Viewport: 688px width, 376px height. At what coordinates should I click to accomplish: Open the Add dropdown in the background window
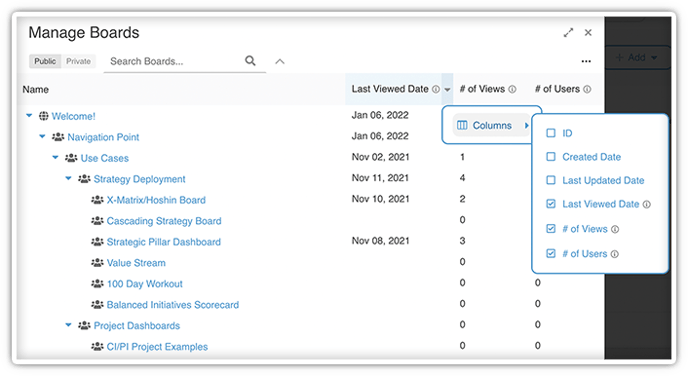pos(637,57)
